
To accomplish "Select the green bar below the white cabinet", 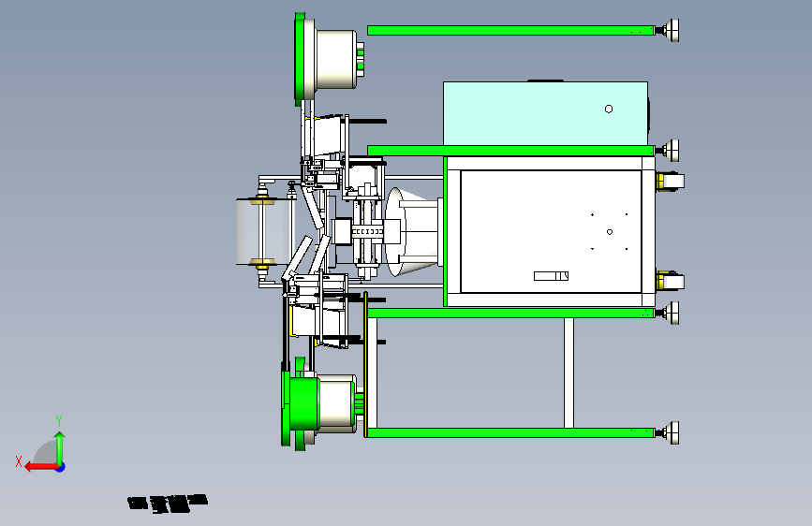I will [510, 313].
